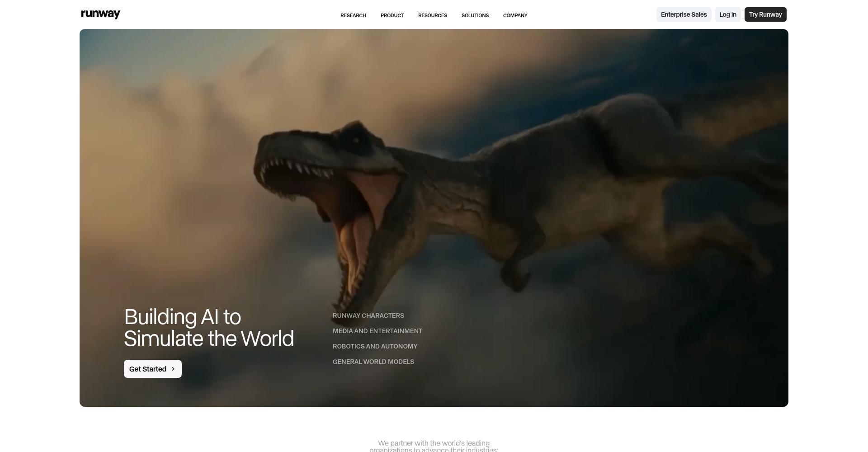The width and height of the screenshot is (868, 452).
Task: Click the Runway logo
Action: click(x=100, y=14)
